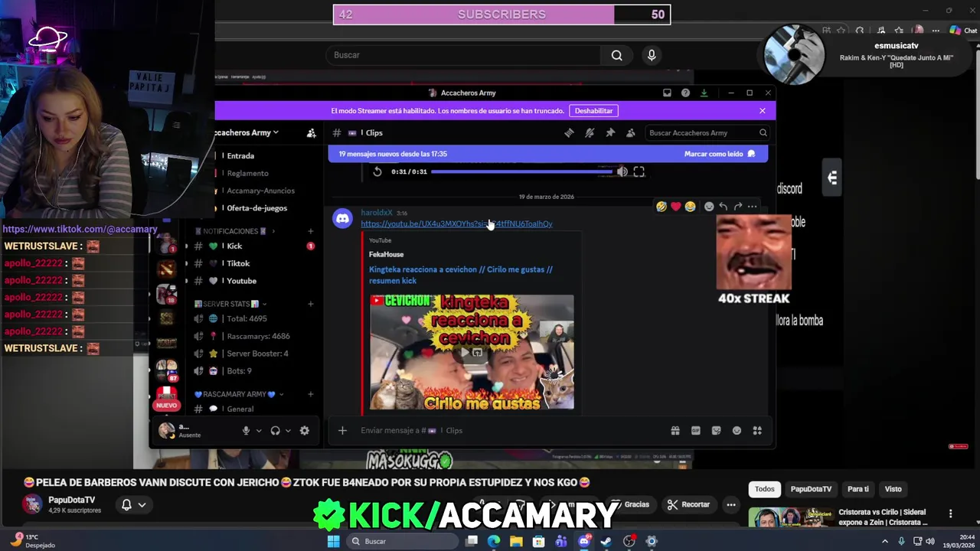This screenshot has width=980, height=551.
Task: React with tears-of-joy emoji on haroldxX message
Action: [x=690, y=206]
